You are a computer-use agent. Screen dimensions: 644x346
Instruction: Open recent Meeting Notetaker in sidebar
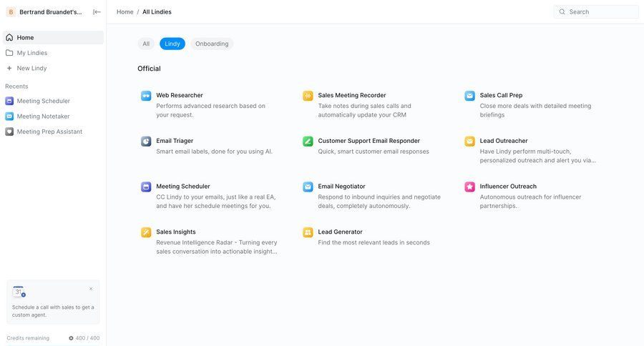[53, 116]
